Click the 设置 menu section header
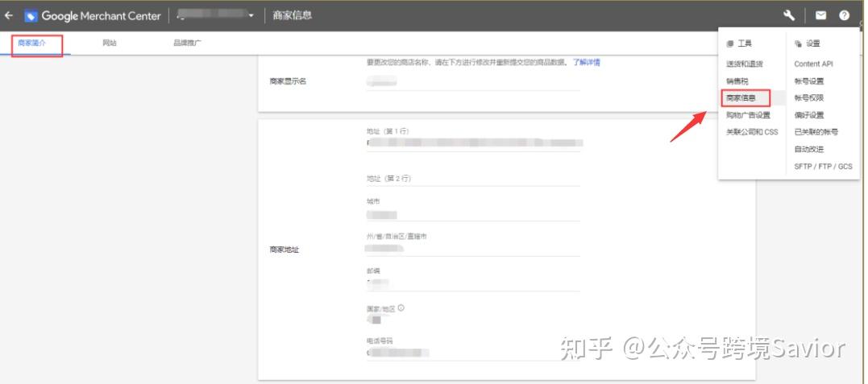The width and height of the screenshot is (868, 384). [x=812, y=43]
